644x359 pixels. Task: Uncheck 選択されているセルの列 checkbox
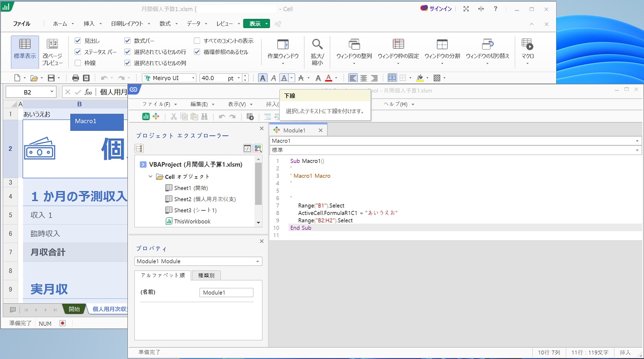point(127,63)
